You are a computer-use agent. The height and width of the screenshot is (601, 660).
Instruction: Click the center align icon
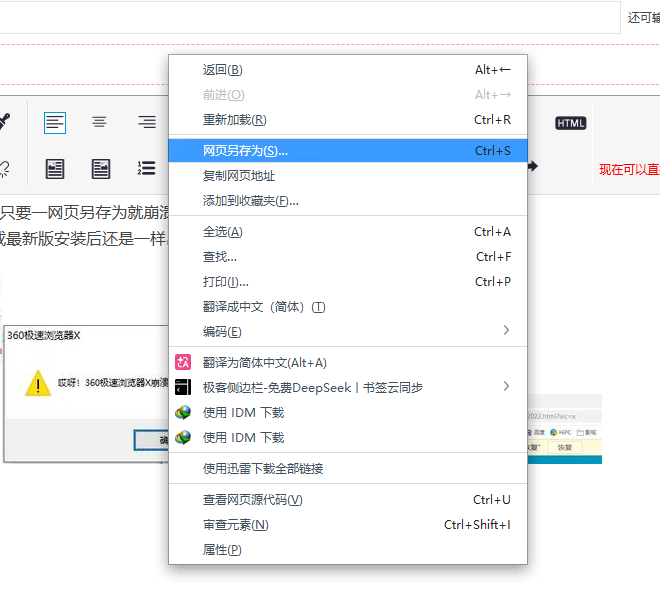[x=99, y=122]
